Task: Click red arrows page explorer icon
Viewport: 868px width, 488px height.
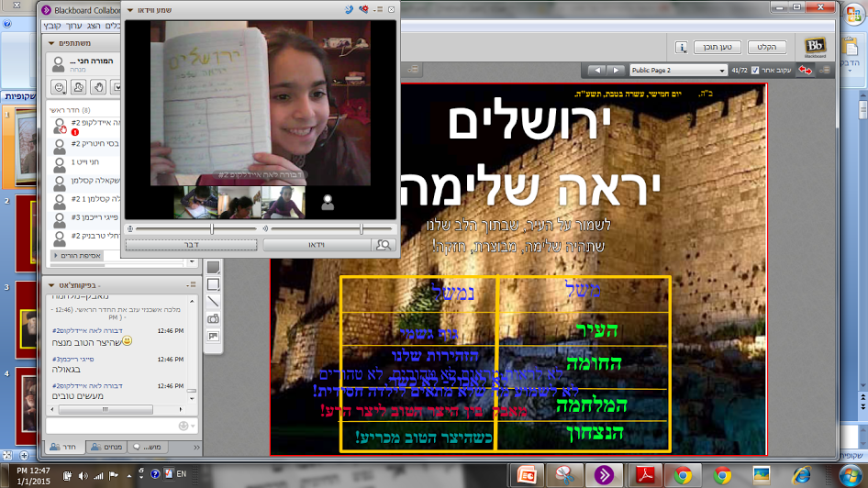Action: click(805, 71)
